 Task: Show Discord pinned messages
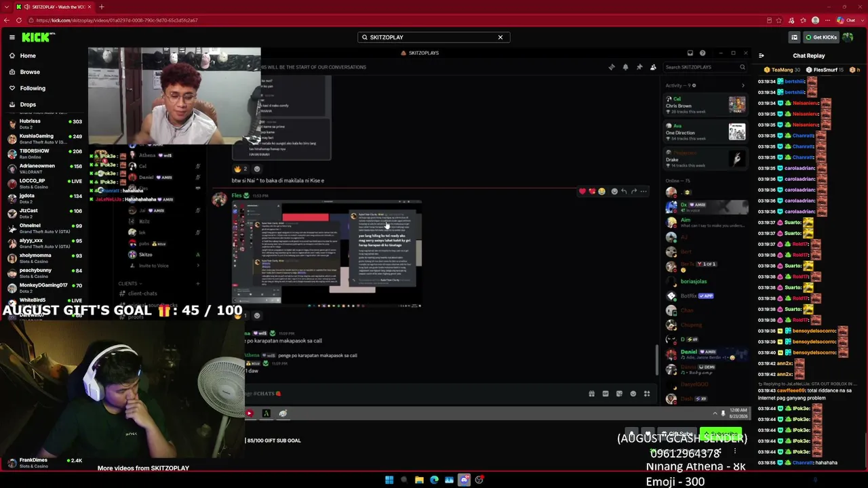(x=639, y=67)
